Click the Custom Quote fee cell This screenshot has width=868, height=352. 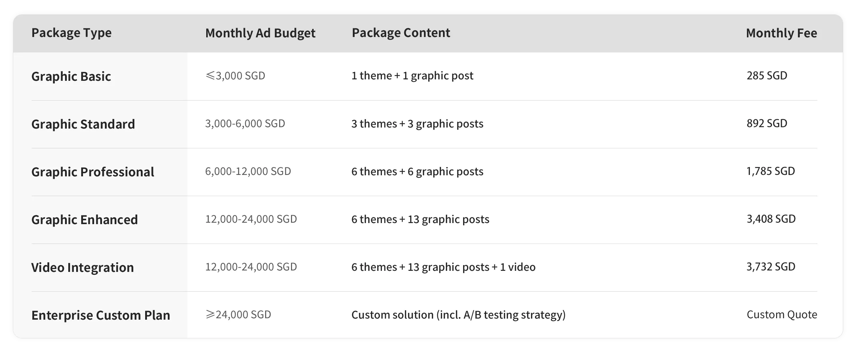click(782, 315)
